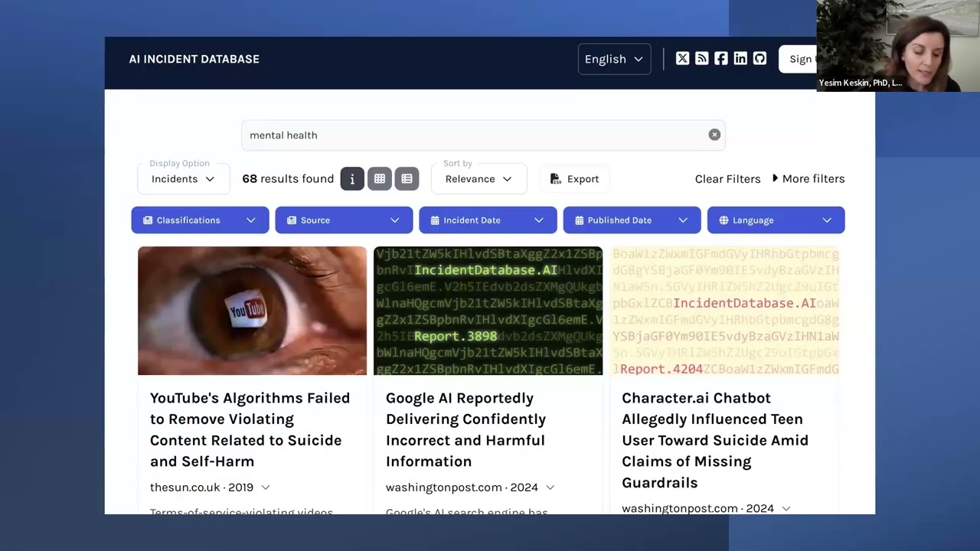Expand washingtonpost.com 2024 chevron under Google AI card

pos(550,487)
